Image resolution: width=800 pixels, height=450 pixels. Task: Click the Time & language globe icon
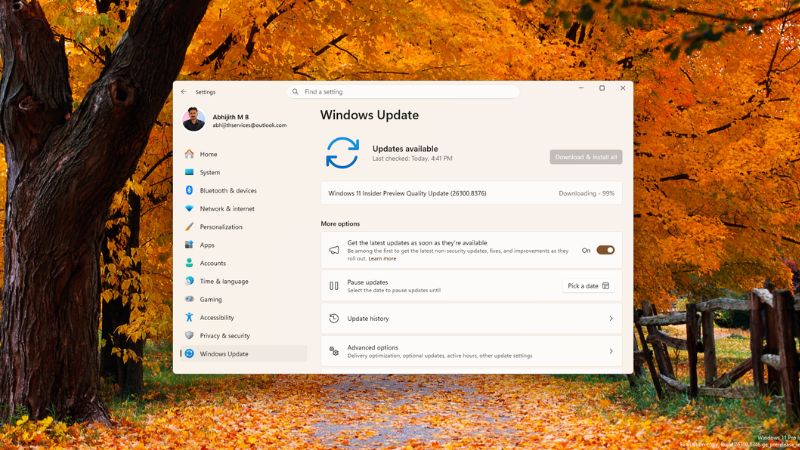[x=189, y=281]
